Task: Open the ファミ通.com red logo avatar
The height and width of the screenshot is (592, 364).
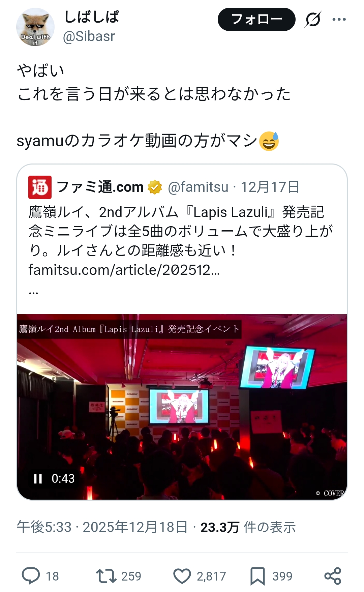Action: tap(40, 187)
